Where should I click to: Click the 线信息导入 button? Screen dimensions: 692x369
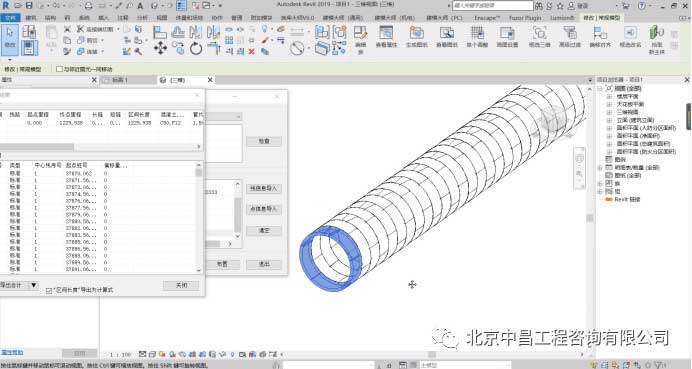263,188
